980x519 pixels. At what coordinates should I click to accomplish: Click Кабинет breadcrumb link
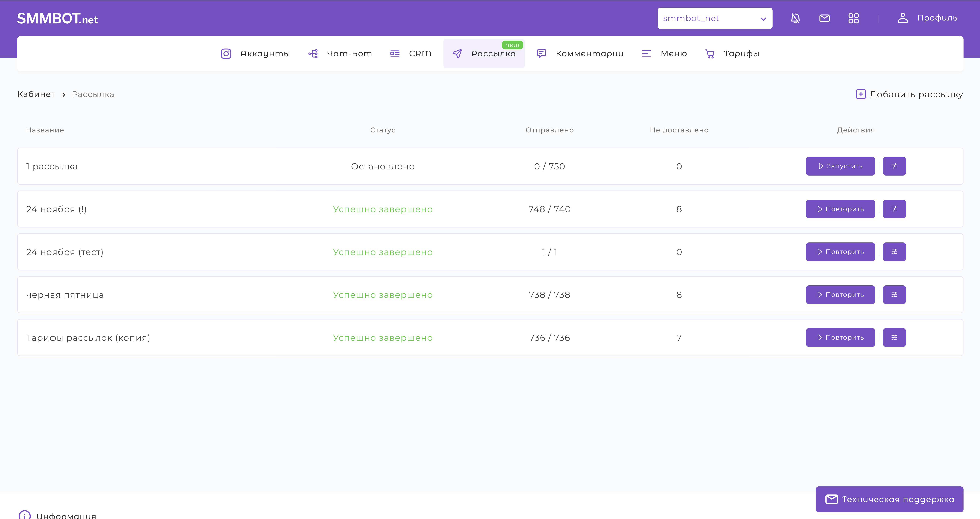click(36, 94)
